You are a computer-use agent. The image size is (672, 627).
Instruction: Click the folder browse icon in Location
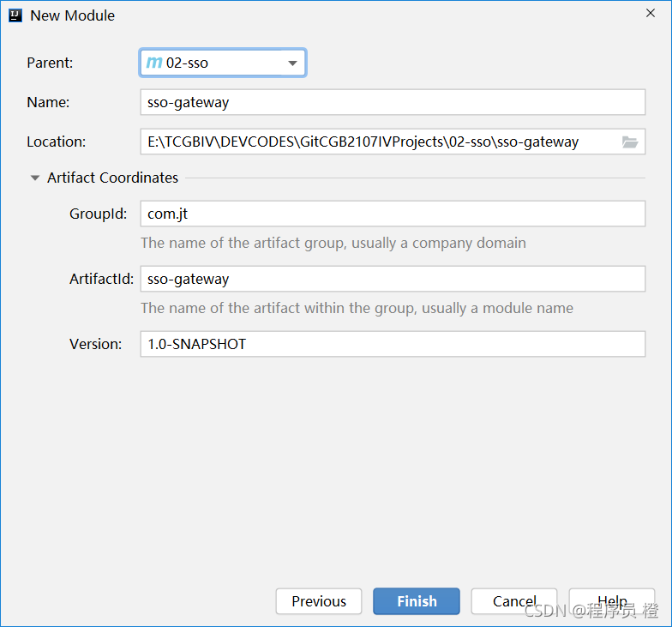click(x=629, y=142)
